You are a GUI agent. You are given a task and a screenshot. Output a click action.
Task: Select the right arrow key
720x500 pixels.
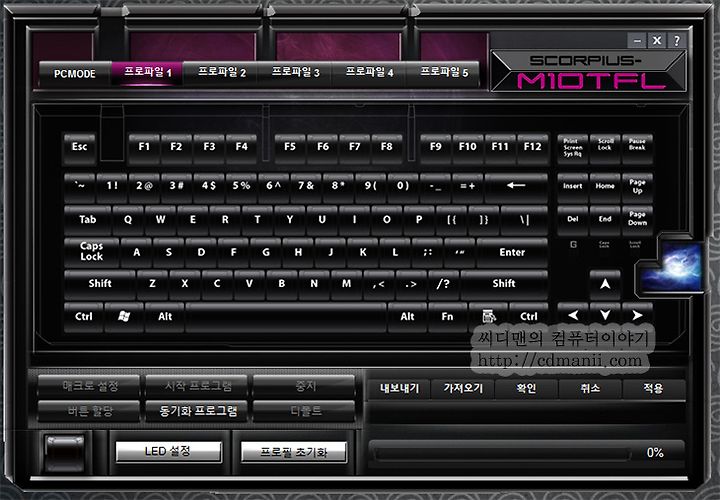pyautogui.click(x=637, y=316)
